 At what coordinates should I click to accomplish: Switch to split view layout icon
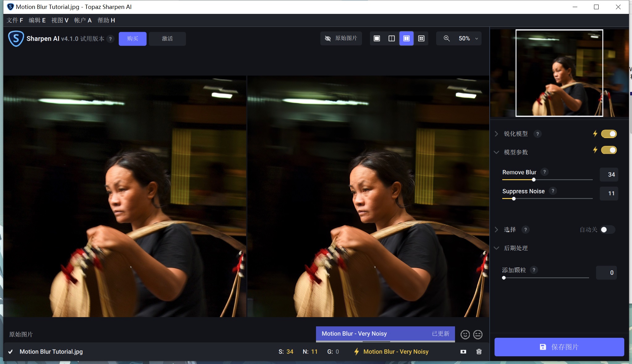(392, 39)
